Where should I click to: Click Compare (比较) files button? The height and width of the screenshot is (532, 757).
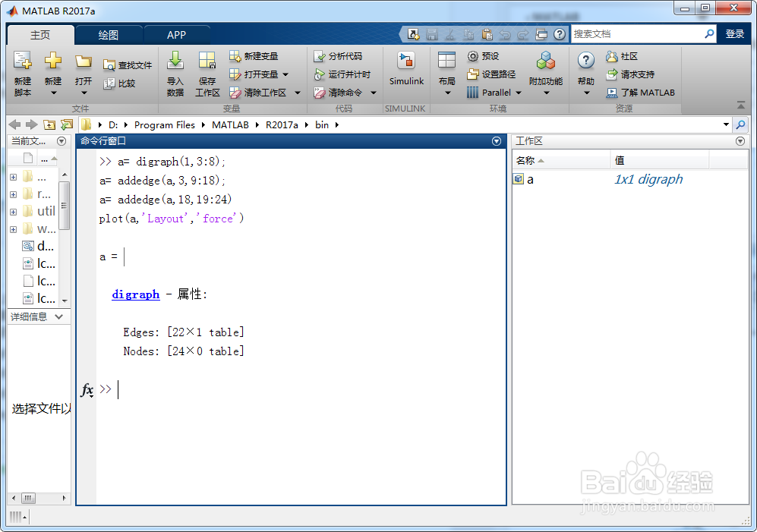(120, 83)
